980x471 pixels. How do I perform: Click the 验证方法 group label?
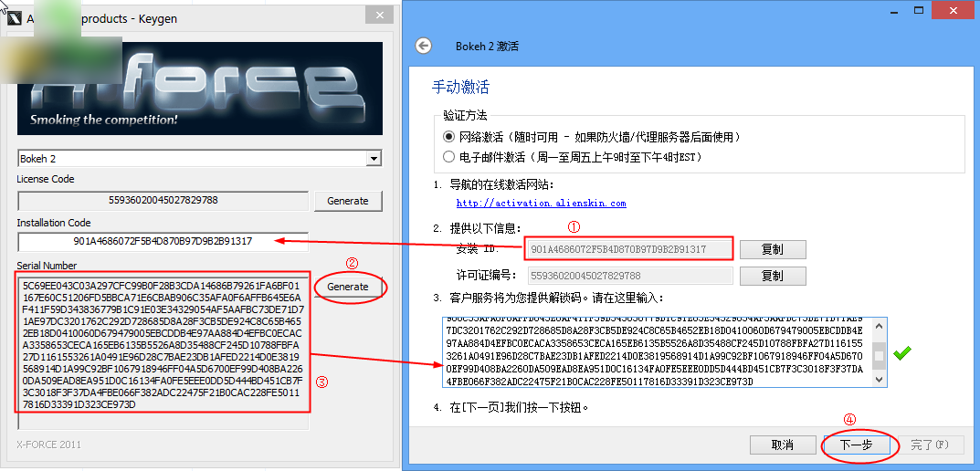click(x=465, y=116)
